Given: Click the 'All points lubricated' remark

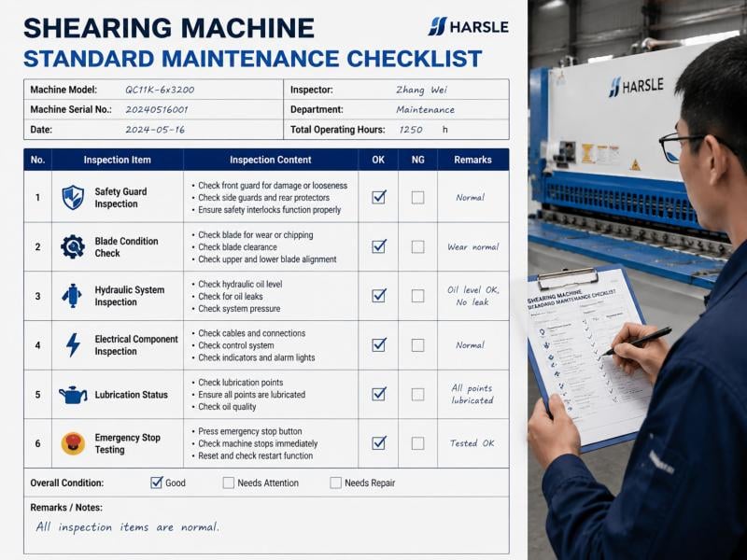Looking at the screenshot, I should click(472, 394).
